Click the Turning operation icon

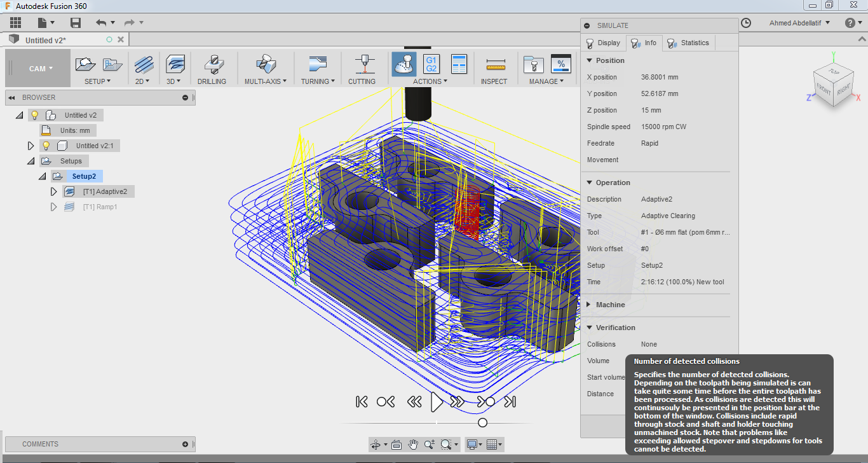click(x=317, y=64)
